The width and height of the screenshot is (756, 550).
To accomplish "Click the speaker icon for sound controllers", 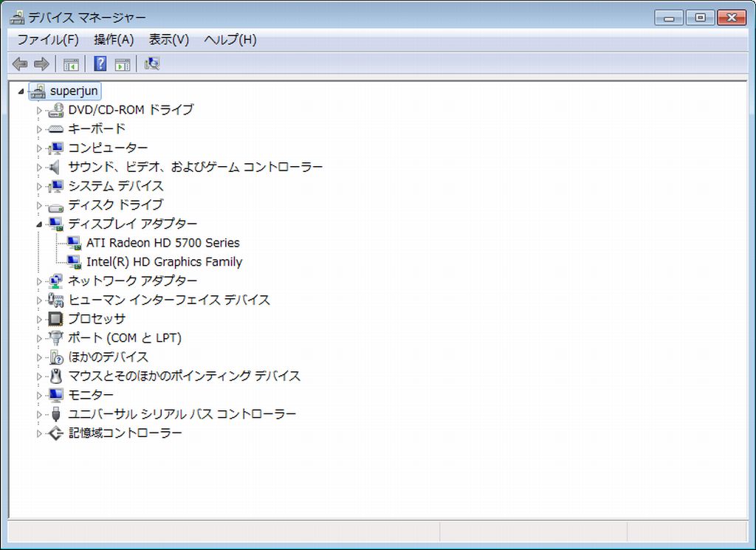I will pyautogui.click(x=55, y=167).
